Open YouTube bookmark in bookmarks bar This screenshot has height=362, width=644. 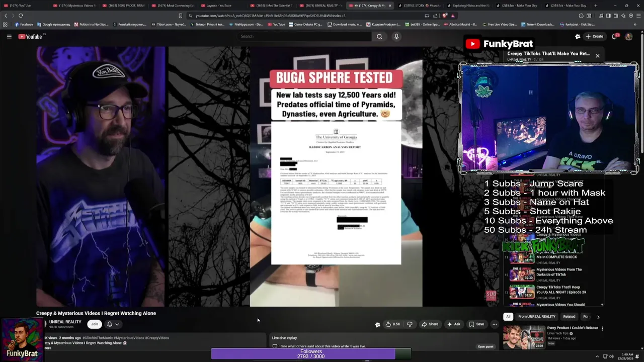(276, 24)
